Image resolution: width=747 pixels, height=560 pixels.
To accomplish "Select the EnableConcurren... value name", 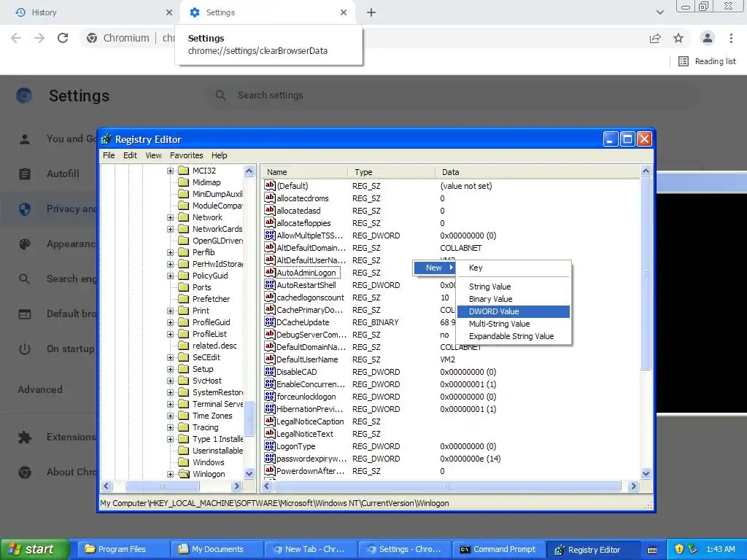I will tap(311, 384).
